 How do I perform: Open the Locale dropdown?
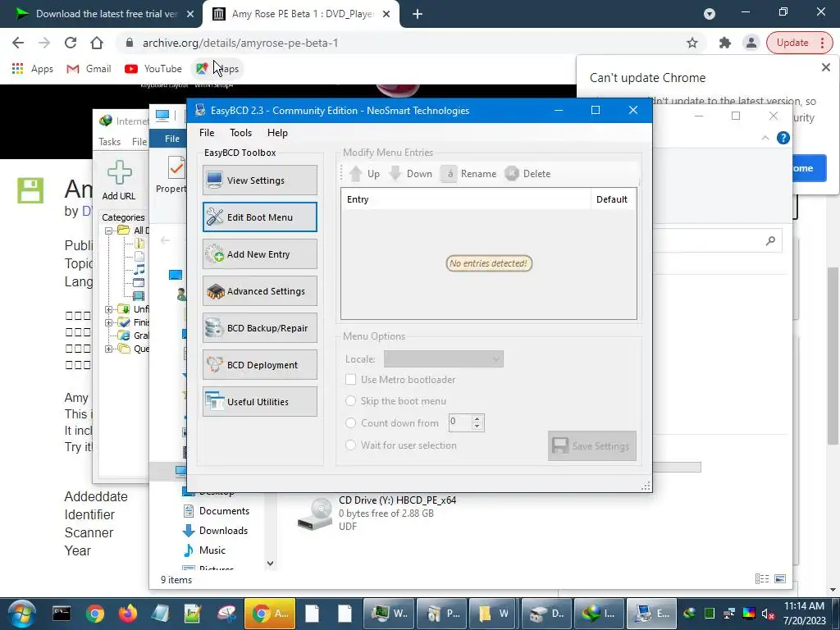tap(444, 359)
